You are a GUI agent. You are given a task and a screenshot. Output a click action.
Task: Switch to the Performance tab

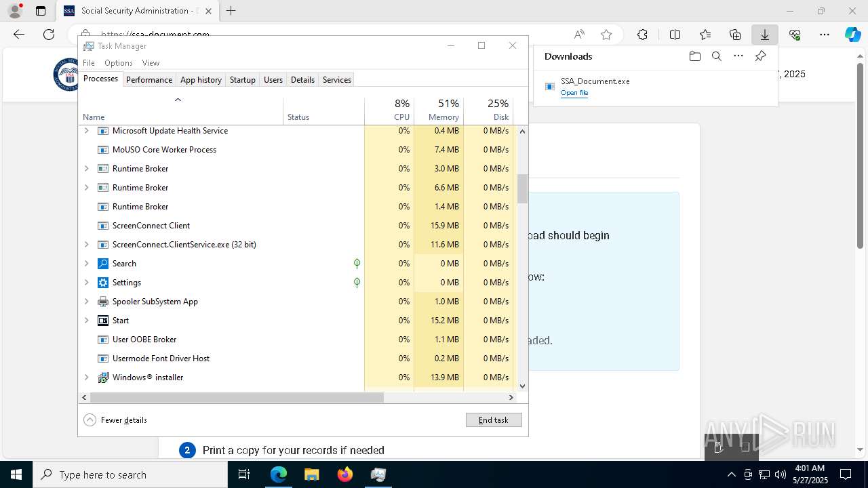[x=149, y=80]
